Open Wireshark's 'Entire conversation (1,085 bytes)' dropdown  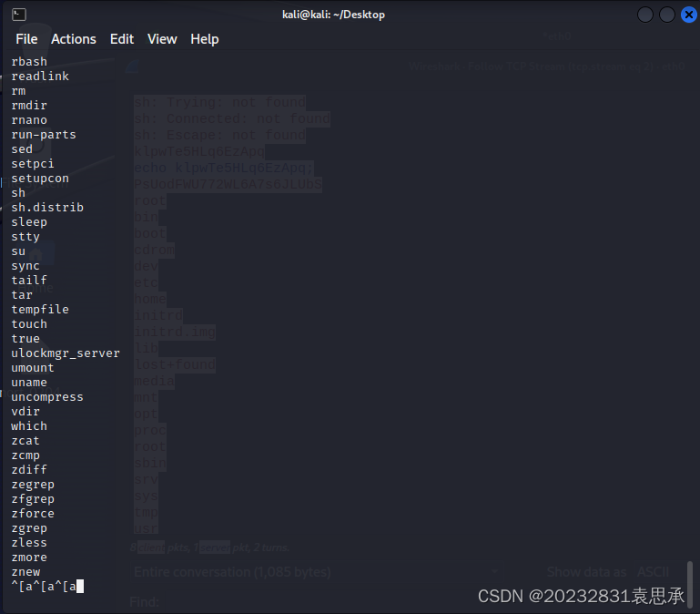pos(317,572)
